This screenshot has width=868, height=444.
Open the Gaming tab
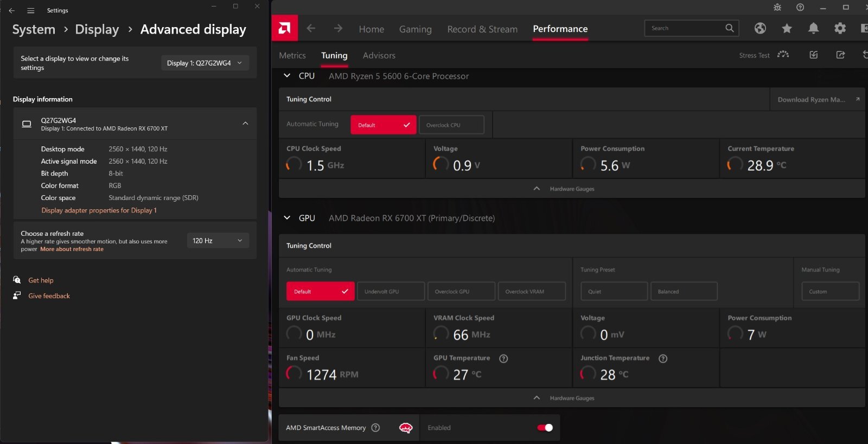tap(416, 29)
